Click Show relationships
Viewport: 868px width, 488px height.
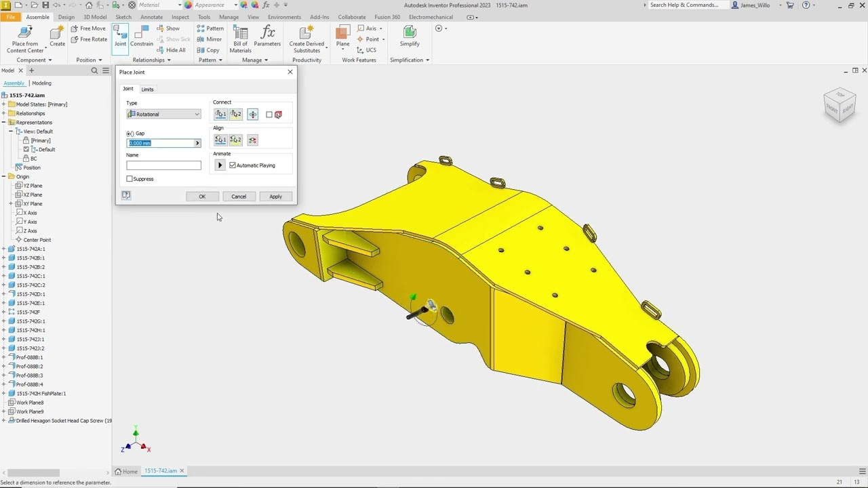click(168, 28)
